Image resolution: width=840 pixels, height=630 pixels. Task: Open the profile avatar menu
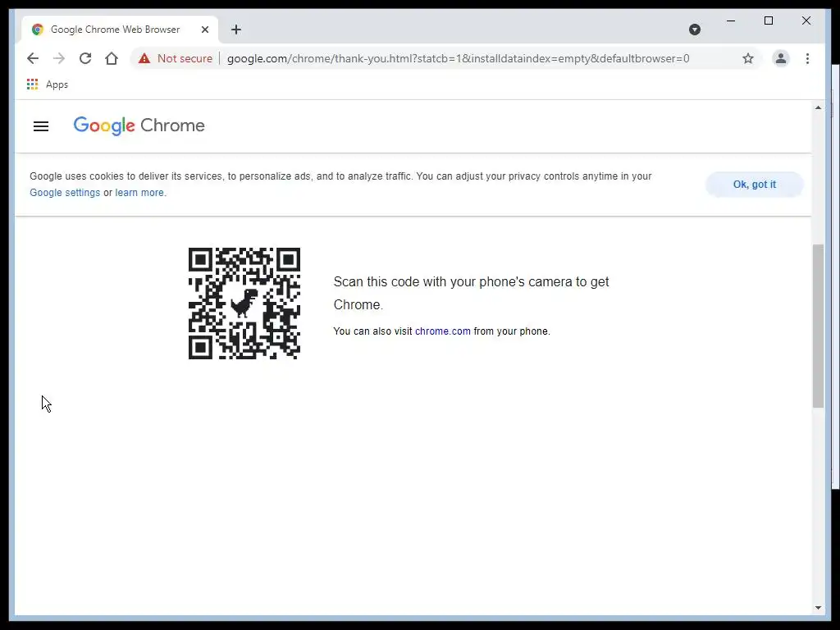(781, 58)
